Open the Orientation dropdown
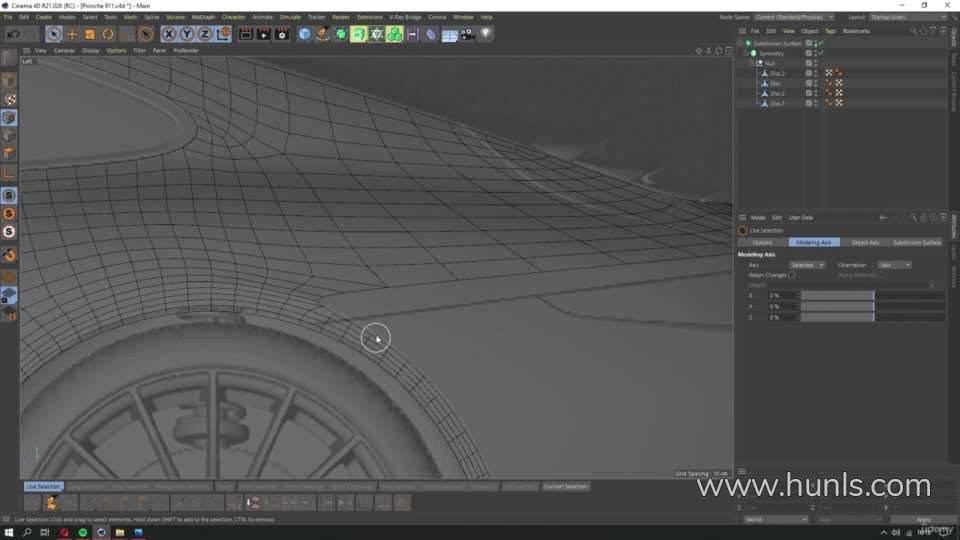 [894, 265]
